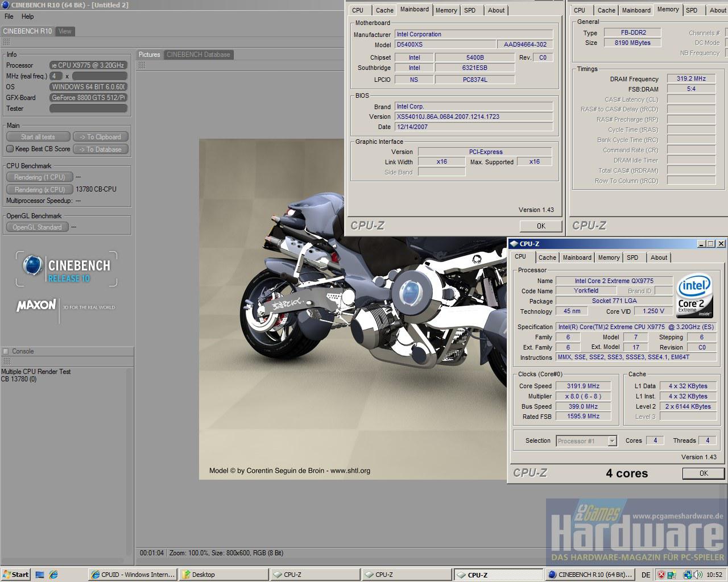Click the DRAM Frequency 319.2 MHz value
Viewport: 728px width, 582px height.
691,79
